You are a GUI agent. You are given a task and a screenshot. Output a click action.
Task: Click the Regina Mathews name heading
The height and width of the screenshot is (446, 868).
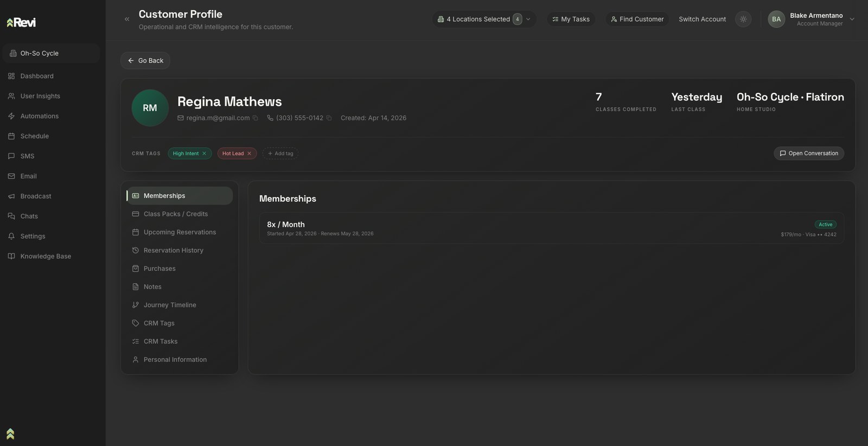(229, 101)
